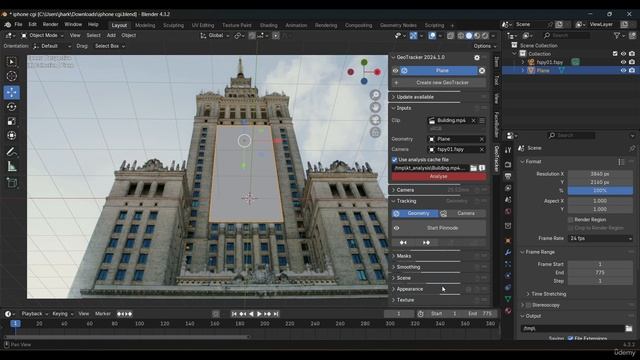Image resolution: width=640 pixels, height=360 pixels.
Task: Click the red Analyse button
Action: (x=439, y=177)
